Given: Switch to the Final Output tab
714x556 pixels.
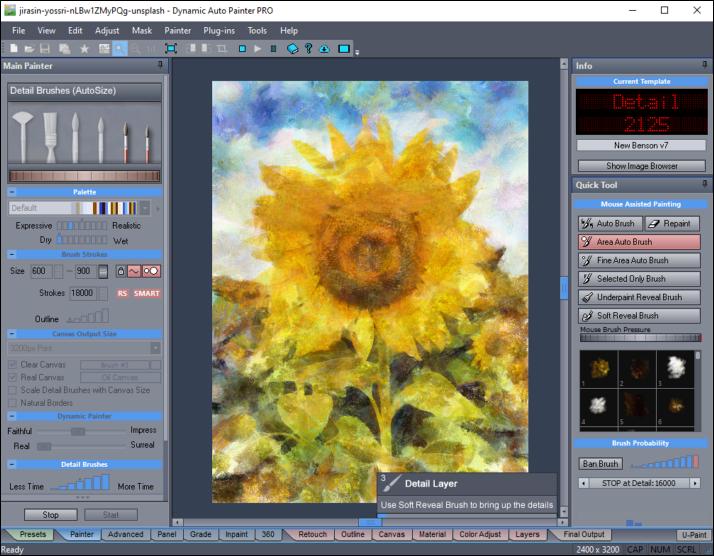Looking at the screenshot, I should (584, 534).
